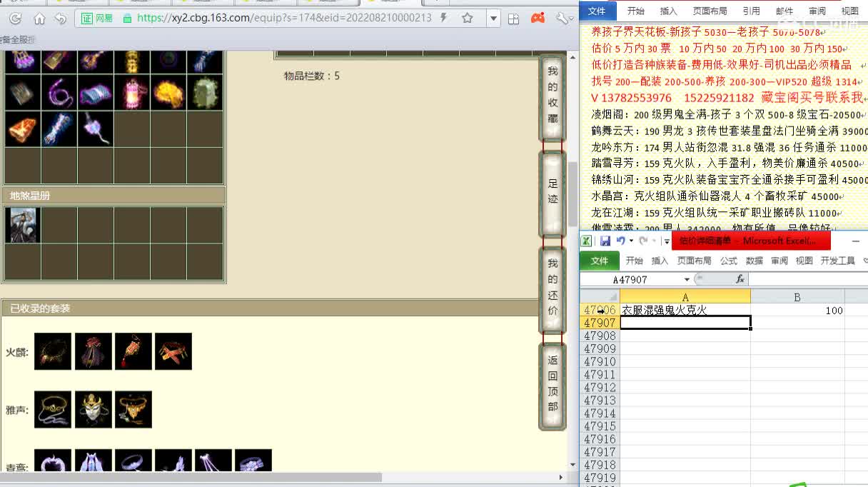This screenshot has width=868, height=487.
Task: Click the fourth 火麟 set belt icon
Action: coord(173,351)
